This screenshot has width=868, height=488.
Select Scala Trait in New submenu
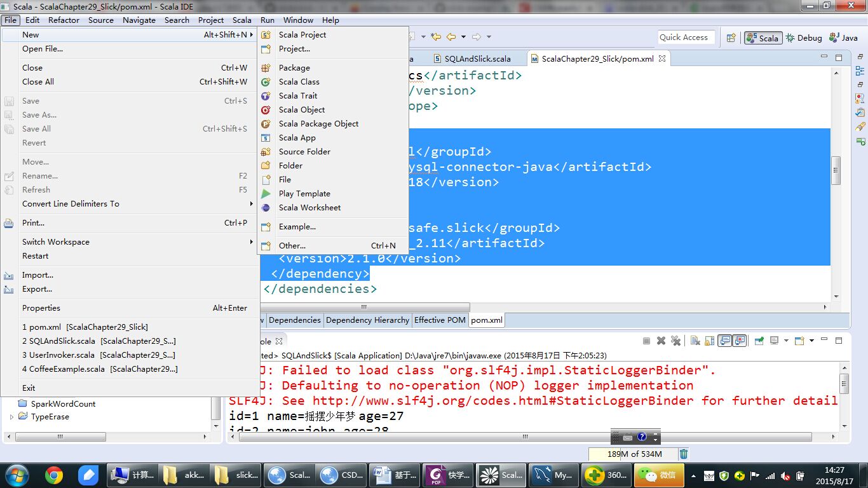(332, 96)
